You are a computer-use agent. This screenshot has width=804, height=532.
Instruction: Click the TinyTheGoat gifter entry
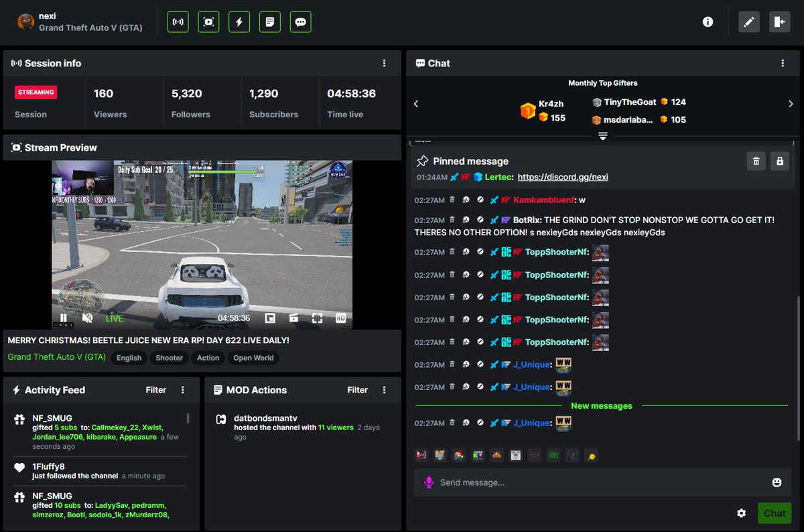(x=639, y=102)
